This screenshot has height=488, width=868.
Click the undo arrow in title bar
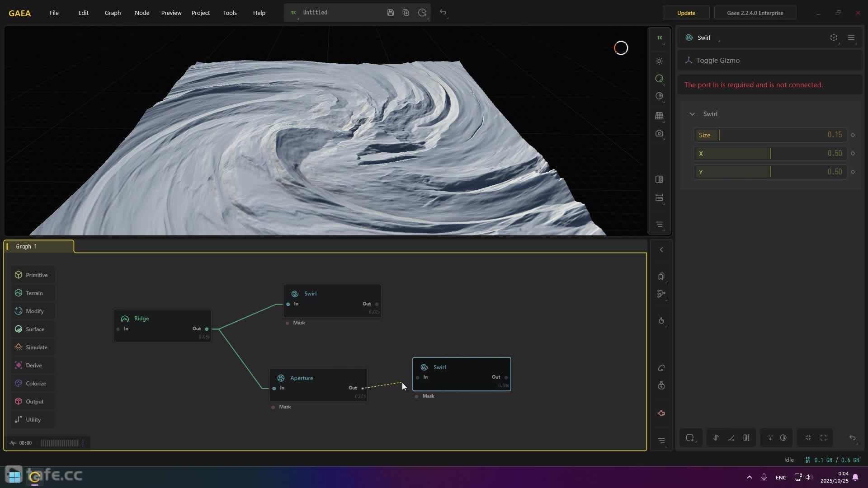pos(443,13)
